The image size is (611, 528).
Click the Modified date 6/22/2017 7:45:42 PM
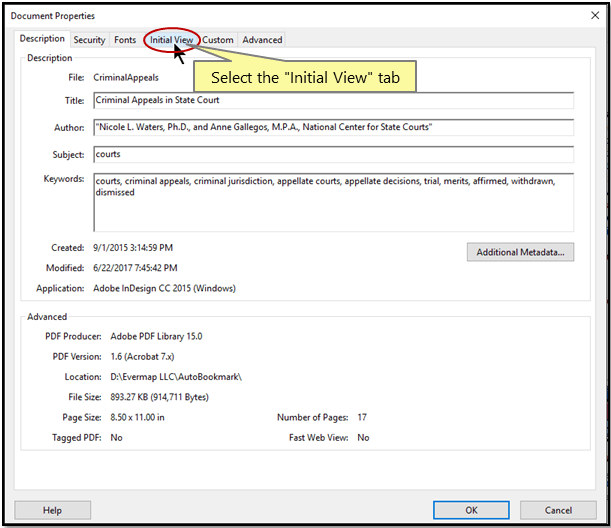135,268
